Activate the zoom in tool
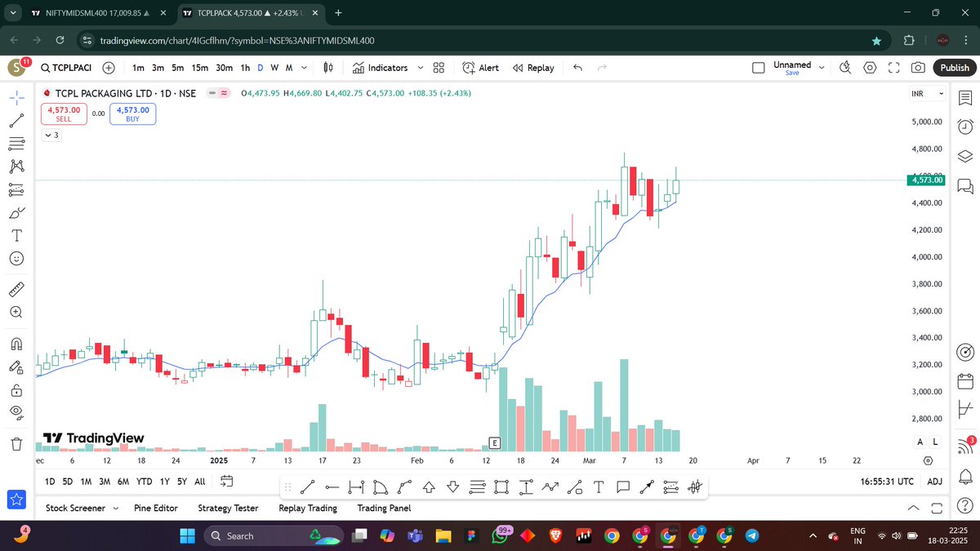The image size is (980, 551). tap(16, 312)
